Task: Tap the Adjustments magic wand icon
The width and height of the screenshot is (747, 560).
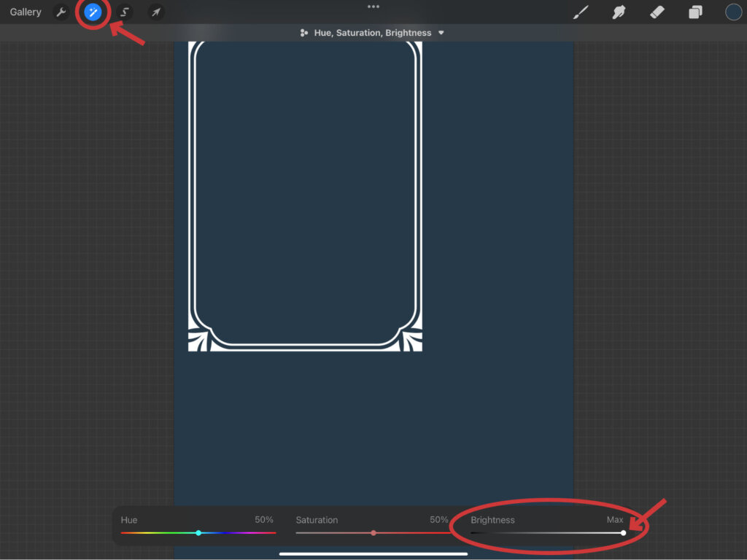Action: click(x=93, y=12)
